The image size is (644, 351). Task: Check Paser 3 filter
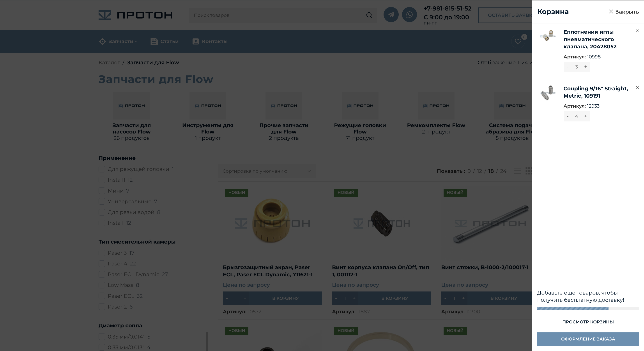[x=102, y=253]
